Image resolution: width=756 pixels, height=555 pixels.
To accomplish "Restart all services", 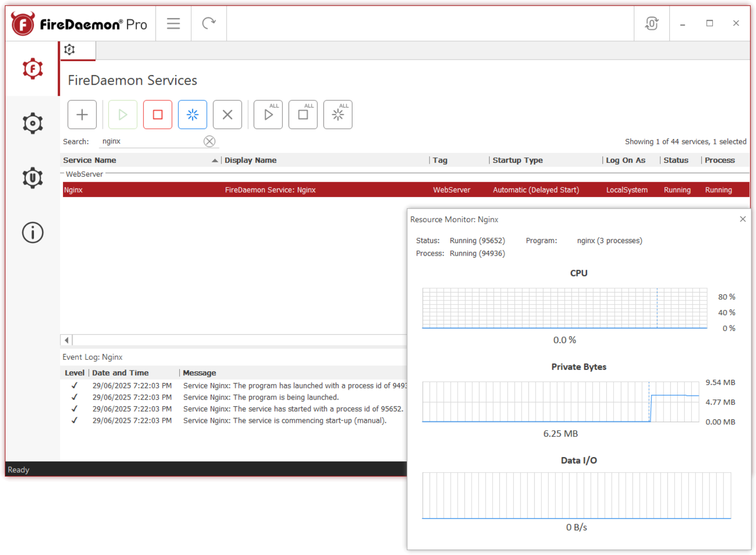I will pos(338,115).
